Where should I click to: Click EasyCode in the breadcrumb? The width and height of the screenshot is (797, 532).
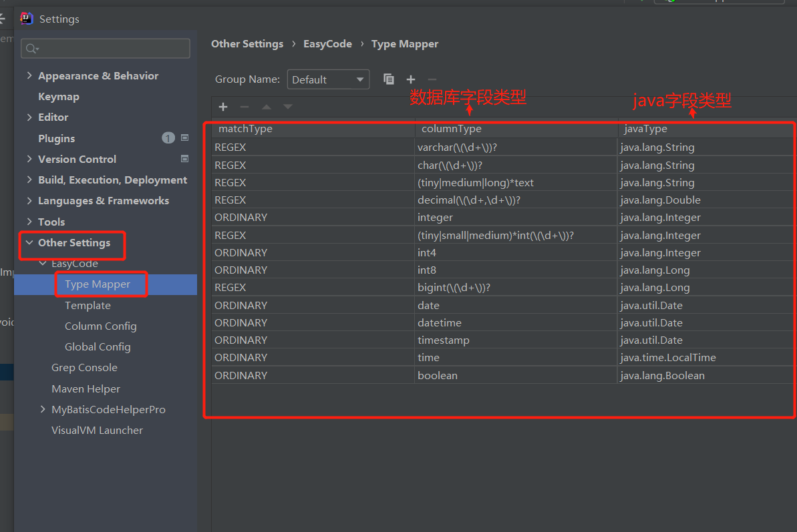click(327, 44)
